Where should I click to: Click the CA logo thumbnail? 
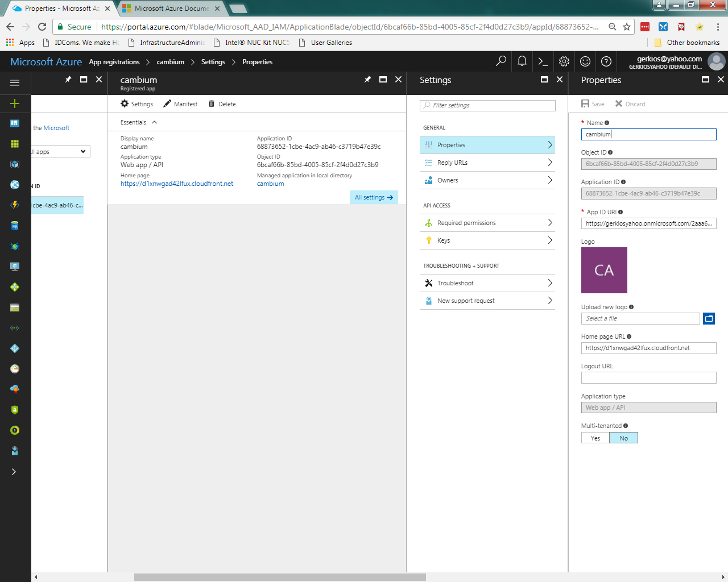(604, 270)
